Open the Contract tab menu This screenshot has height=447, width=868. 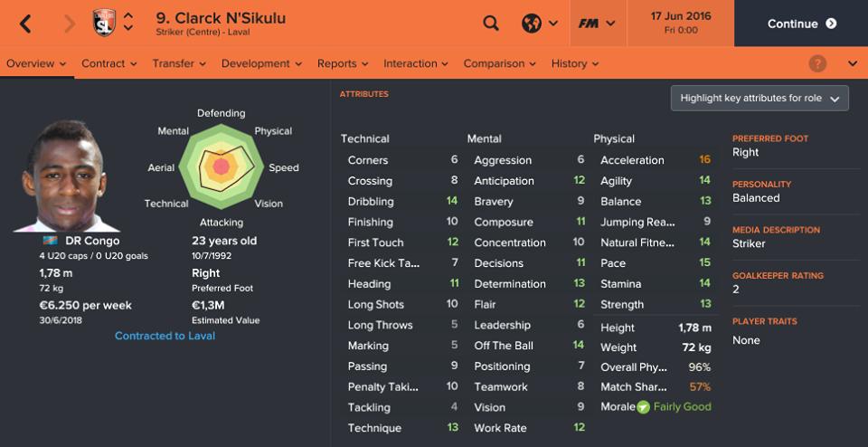tap(109, 63)
